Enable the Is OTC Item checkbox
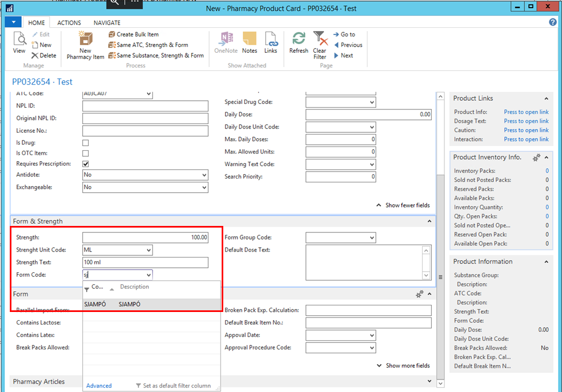The width and height of the screenshot is (562, 392). (85, 154)
